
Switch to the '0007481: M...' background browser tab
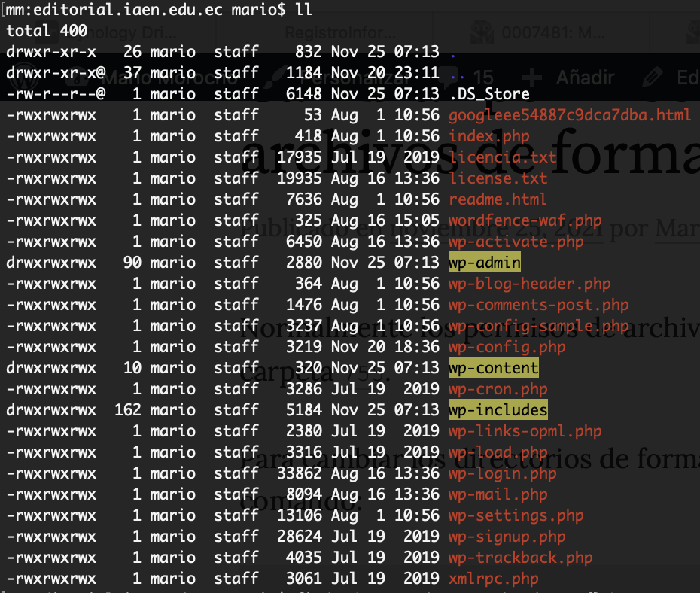click(x=553, y=32)
